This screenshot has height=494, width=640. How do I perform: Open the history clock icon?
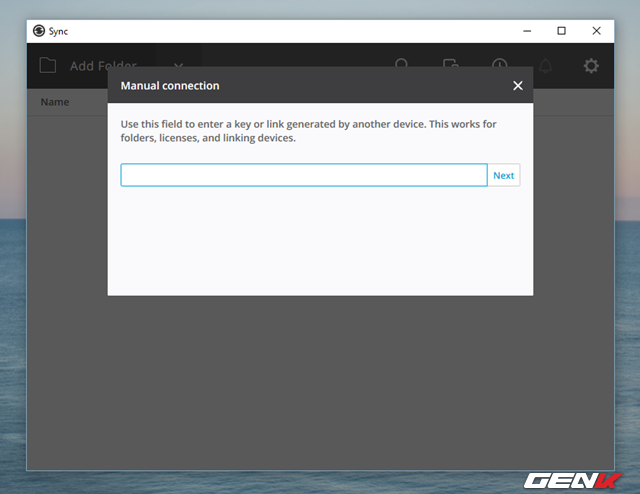click(x=499, y=62)
